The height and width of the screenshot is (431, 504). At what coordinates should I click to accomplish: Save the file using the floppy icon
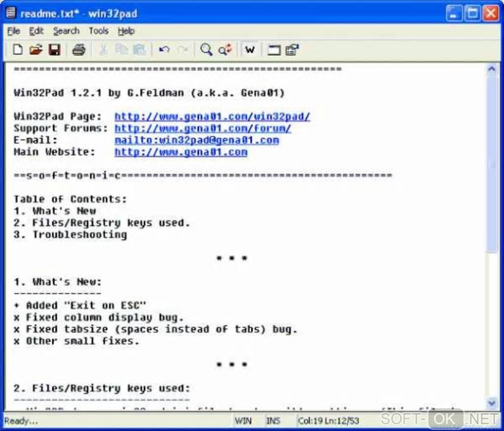pos(54,50)
